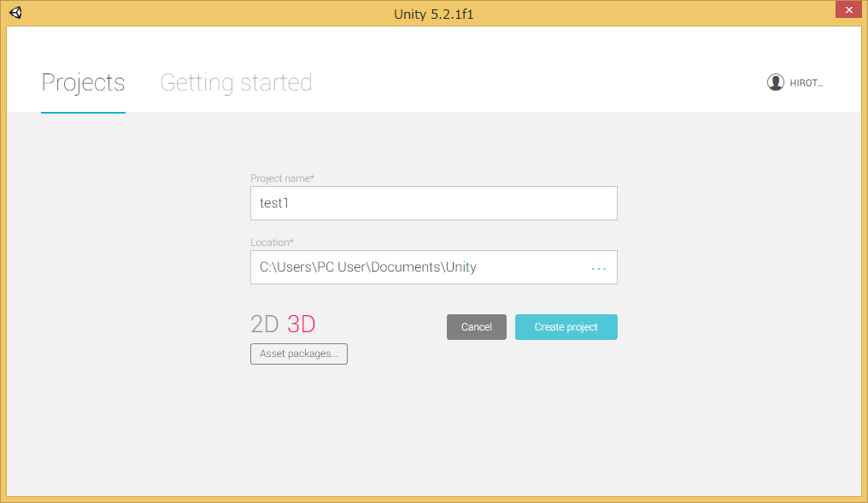Click the Project name input field
Viewport: 868px width, 503px height.
click(x=433, y=203)
